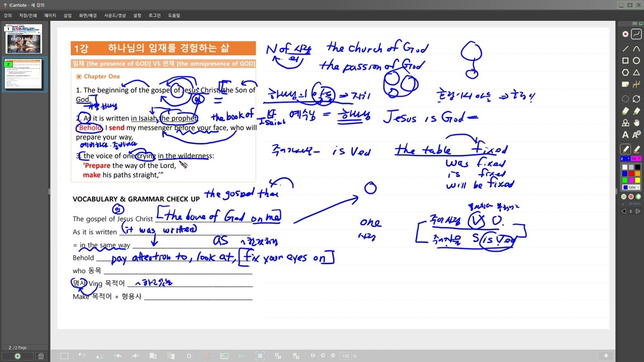Click the send layer down icon
This screenshot has height=362, width=644.
coord(99,356)
